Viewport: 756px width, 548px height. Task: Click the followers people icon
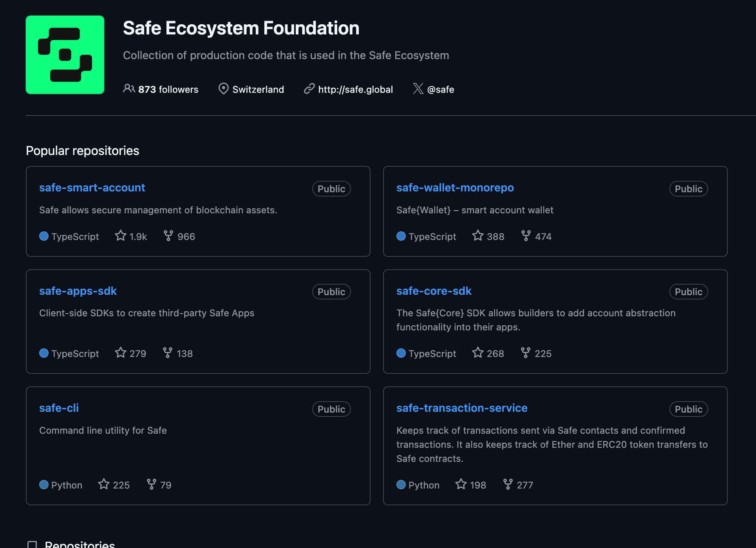[x=129, y=88]
